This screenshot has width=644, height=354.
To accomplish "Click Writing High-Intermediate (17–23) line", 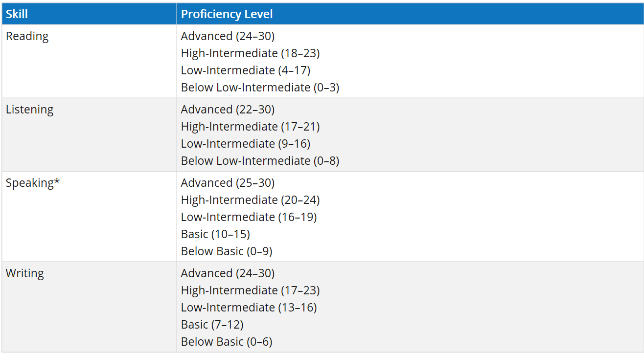I will 250,290.
